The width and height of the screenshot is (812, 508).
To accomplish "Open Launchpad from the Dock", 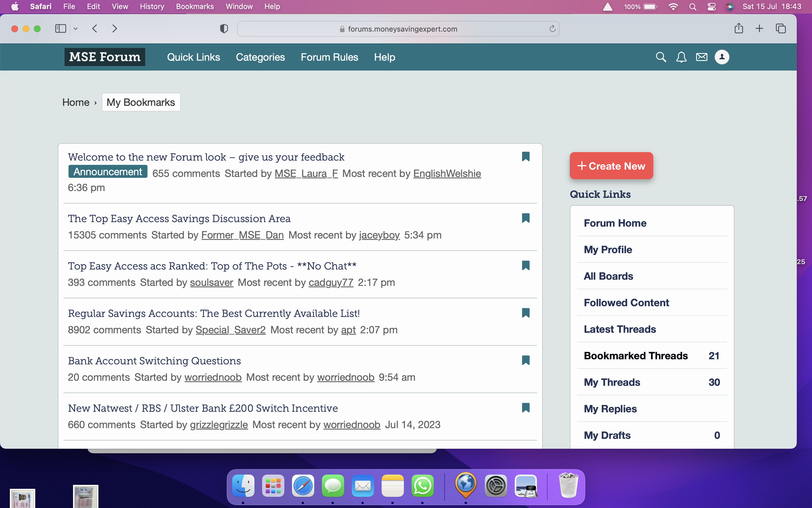I will click(273, 485).
